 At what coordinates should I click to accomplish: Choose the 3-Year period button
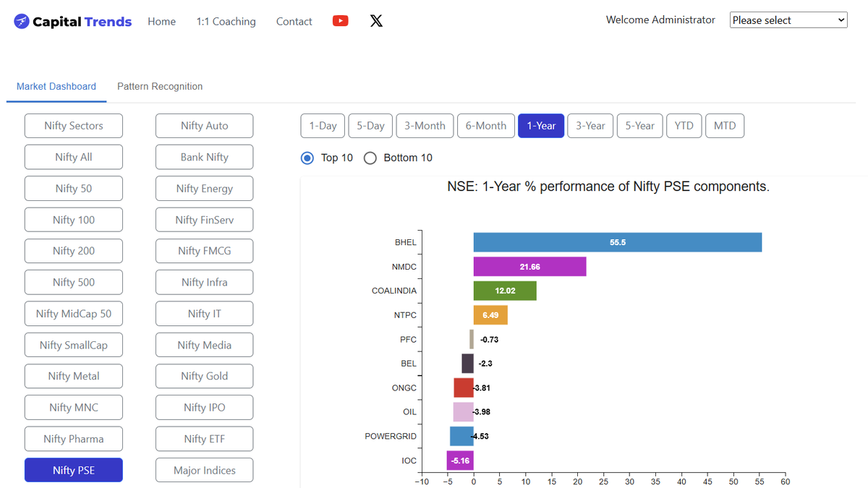590,126
